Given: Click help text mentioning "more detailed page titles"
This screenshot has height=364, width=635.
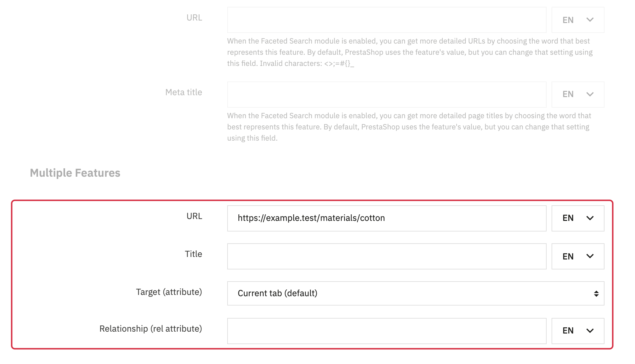Looking at the screenshot, I should [409, 127].
